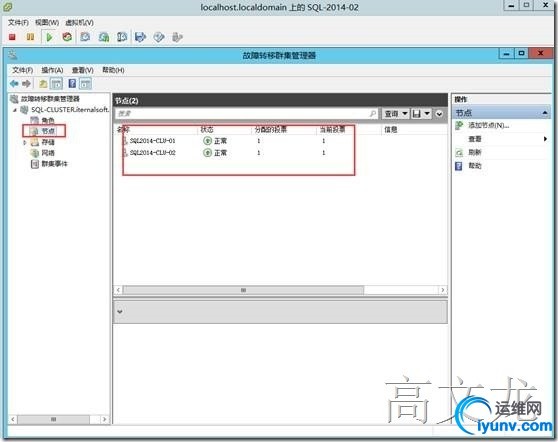Click the red power off VM icon
The width and height of the screenshot is (558, 442).
[x=12, y=37]
